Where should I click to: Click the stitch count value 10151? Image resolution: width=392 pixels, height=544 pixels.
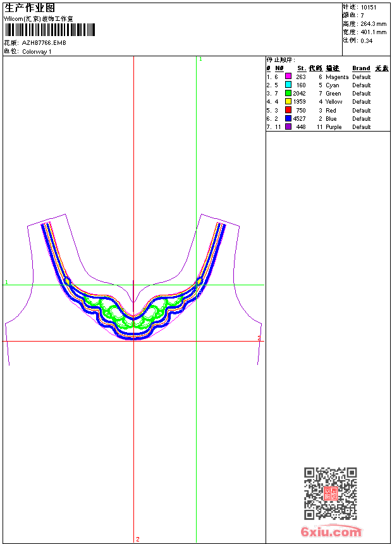pos(369,7)
